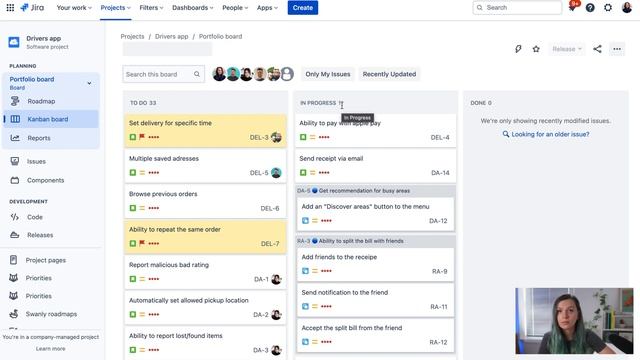Toggle the Only My Issues filter
The height and width of the screenshot is (360, 640).
[328, 74]
